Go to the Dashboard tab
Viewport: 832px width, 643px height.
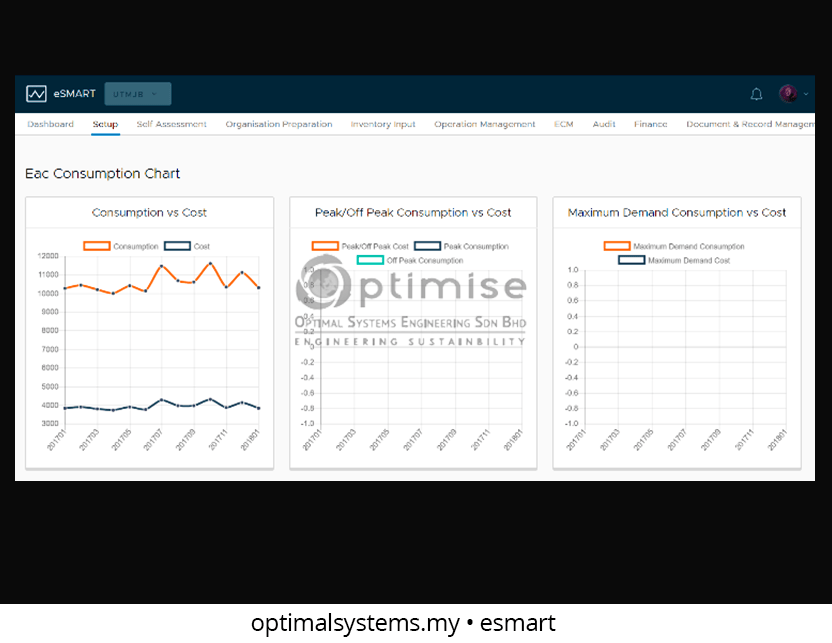[x=50, y=125]
